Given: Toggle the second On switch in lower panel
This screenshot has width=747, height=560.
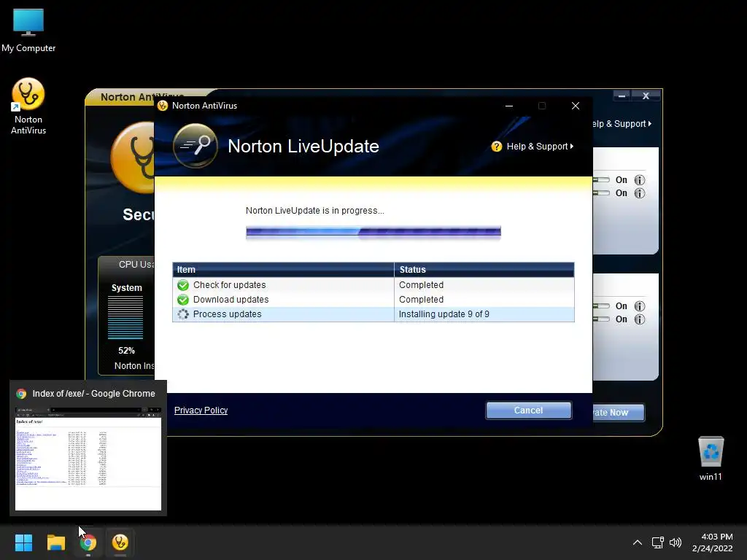Looking at the screenshot, I should tap(601, 319).
